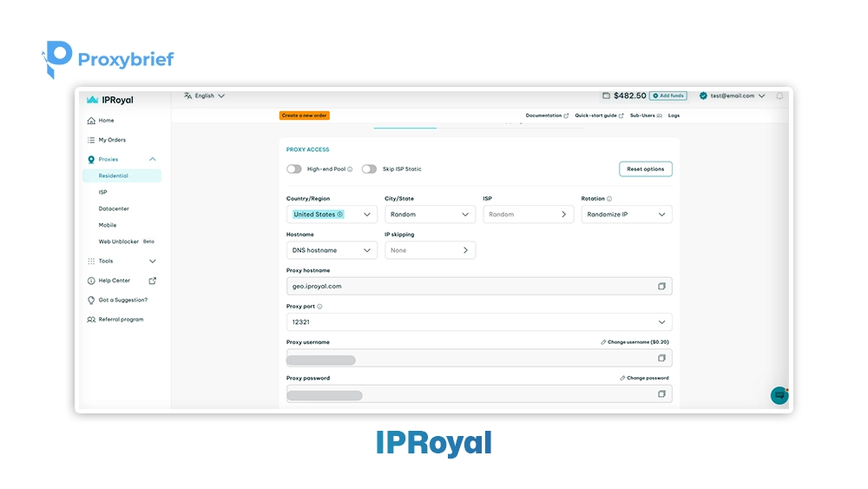Expand the Tools sidebar section
The width and height of the screenshot is (868, 489).
[153, 261]
